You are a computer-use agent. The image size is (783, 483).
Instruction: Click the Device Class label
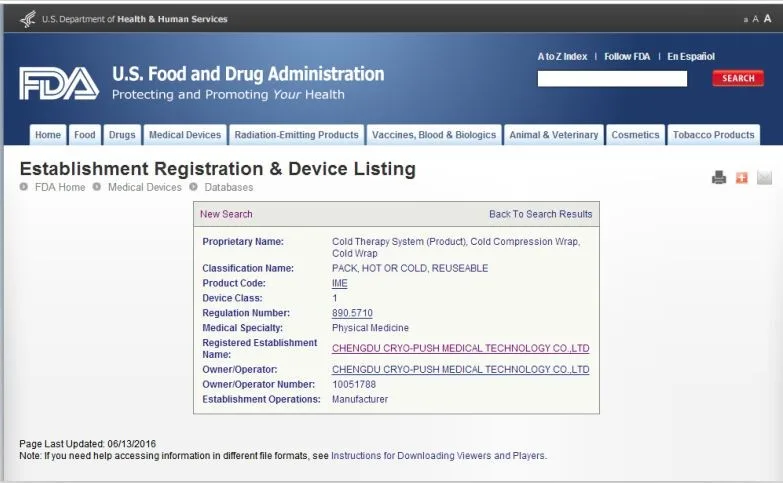tap(232, 298)
